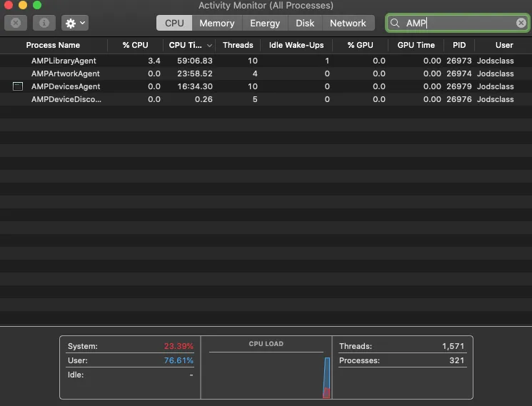This screenshot has height=406, width=532.
Task: Sort by % CPU column header
Action: (136, 45)
